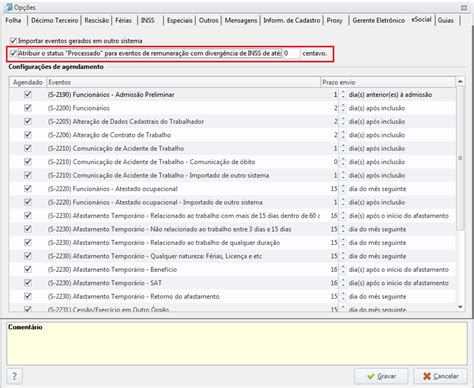Select row Afastamento Não relacionado ao trabalho
474x388 pixels.
[232, 229]
